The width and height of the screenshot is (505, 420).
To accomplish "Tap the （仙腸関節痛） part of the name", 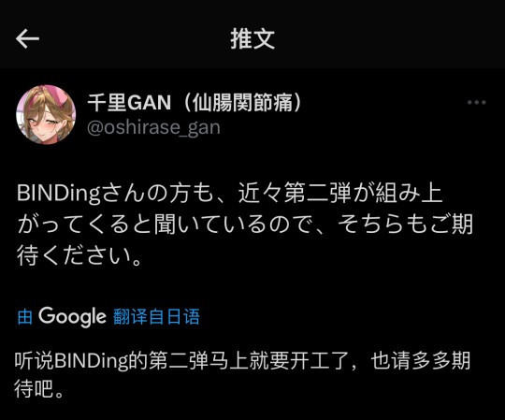I will pyautogui.click(x=243, y=103).
